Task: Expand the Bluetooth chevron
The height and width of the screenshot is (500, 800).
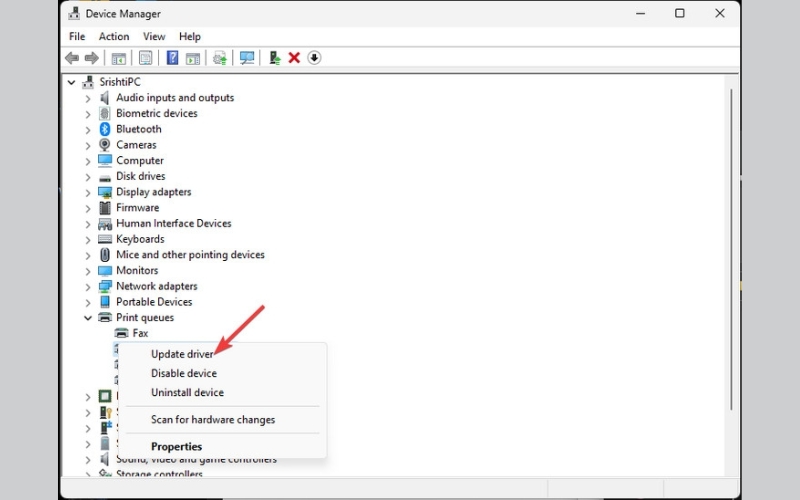Action: pos(88,130)
